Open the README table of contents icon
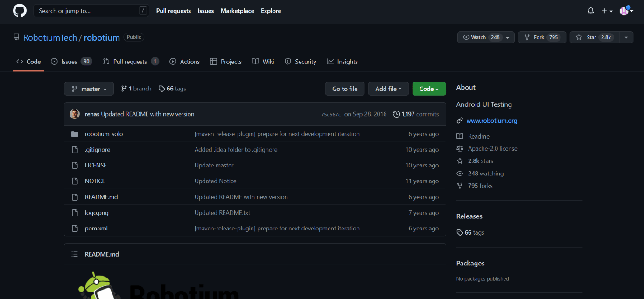Screen dimensions: 644x299 [75, 254]
